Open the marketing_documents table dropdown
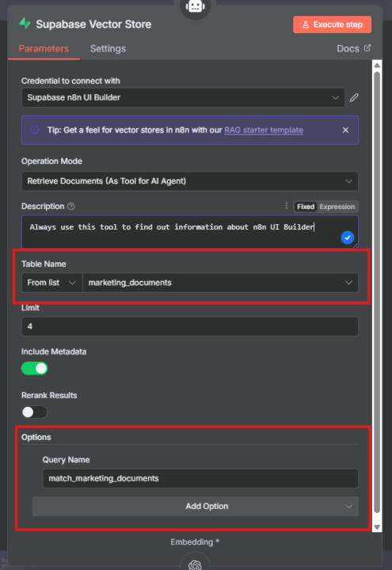 coord(220,283)
